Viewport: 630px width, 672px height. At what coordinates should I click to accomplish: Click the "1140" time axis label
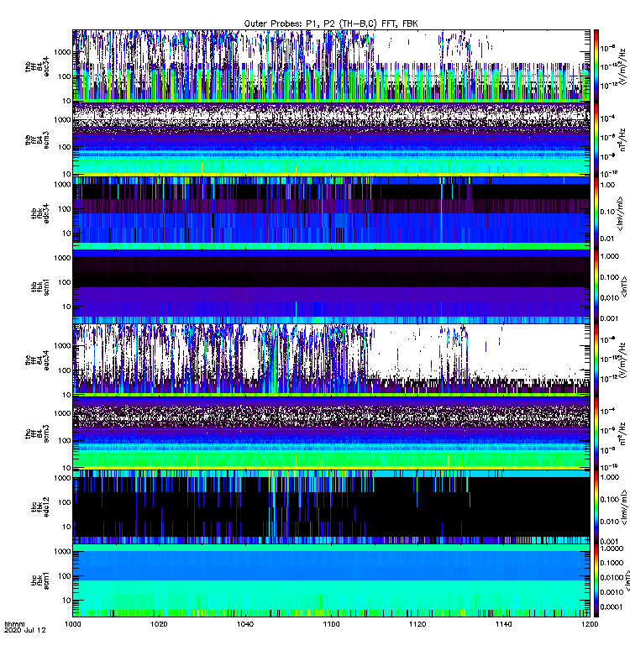click(x=503, y=624)
